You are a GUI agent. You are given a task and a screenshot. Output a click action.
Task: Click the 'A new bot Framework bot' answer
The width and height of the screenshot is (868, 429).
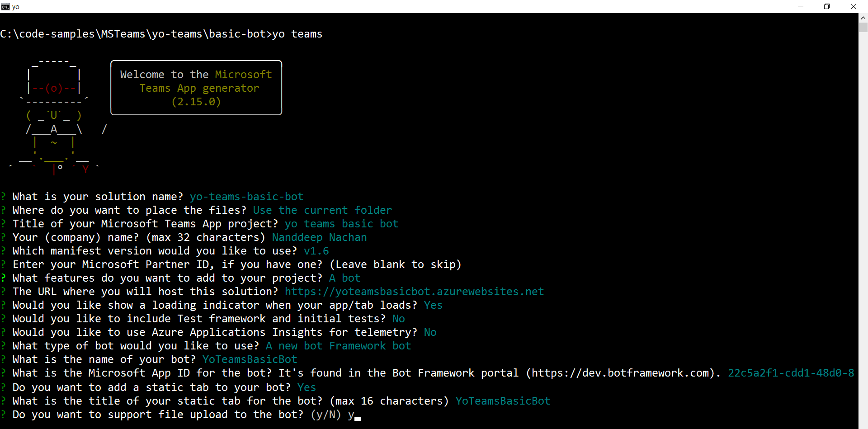tap(338, 346)
